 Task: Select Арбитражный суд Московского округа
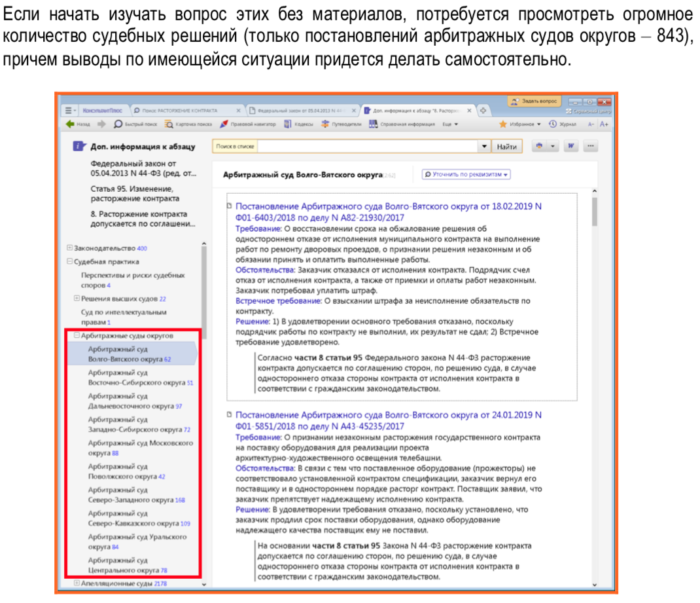coord(140,448)
